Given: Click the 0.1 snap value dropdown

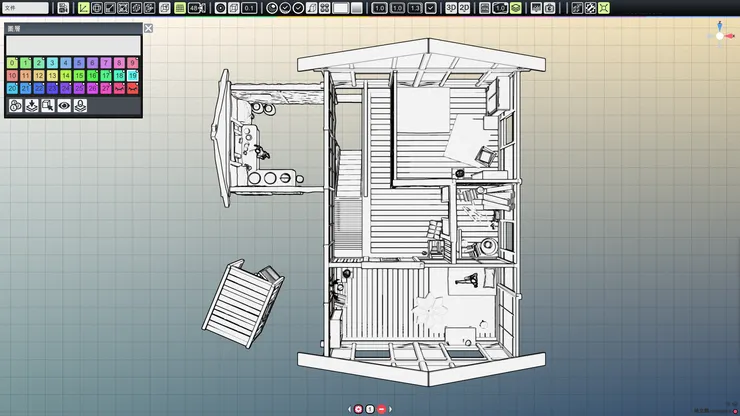Looking at the screenshot, I should pyautogui.click(x=249, y=8).
